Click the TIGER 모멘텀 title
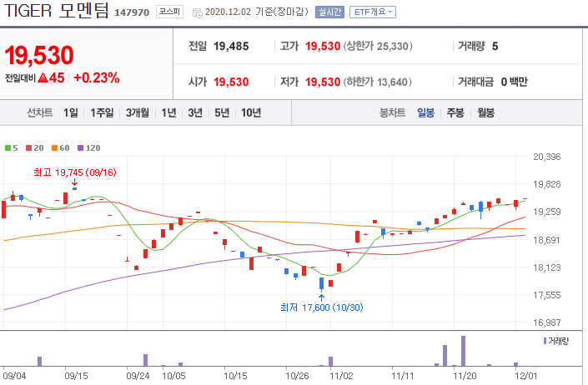The width and height of the screenshot is (588, 385). pyautogui.click(x=56, y=11)
